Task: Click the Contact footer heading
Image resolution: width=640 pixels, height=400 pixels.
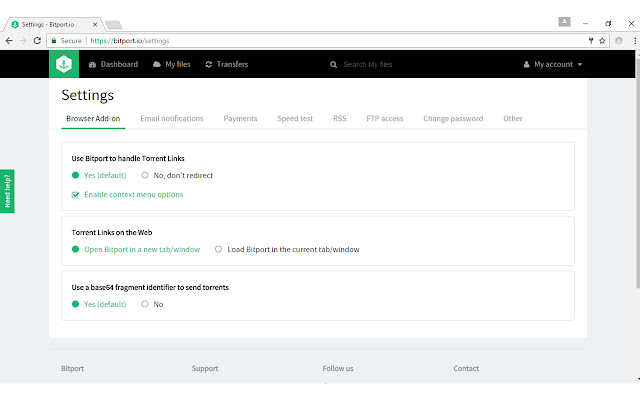Action: (466, 369)
